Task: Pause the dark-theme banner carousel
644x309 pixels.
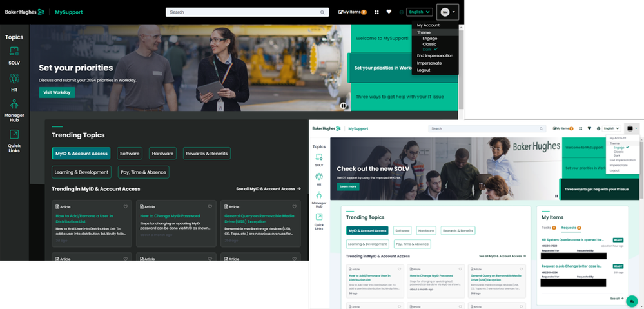Action: coord(344,106)
